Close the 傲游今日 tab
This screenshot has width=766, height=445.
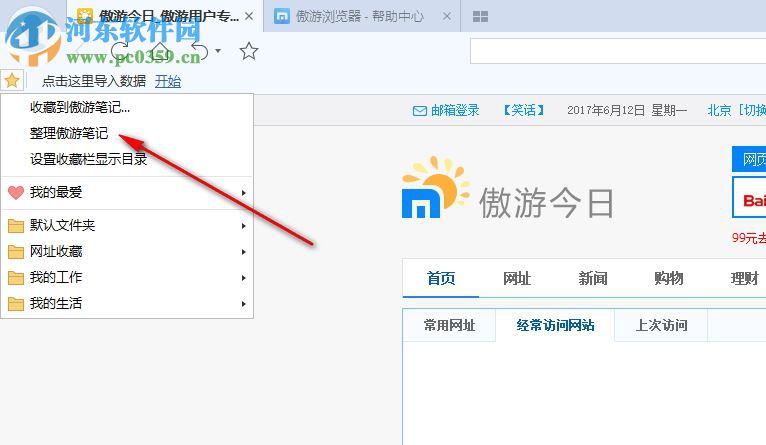coord(249,16)
